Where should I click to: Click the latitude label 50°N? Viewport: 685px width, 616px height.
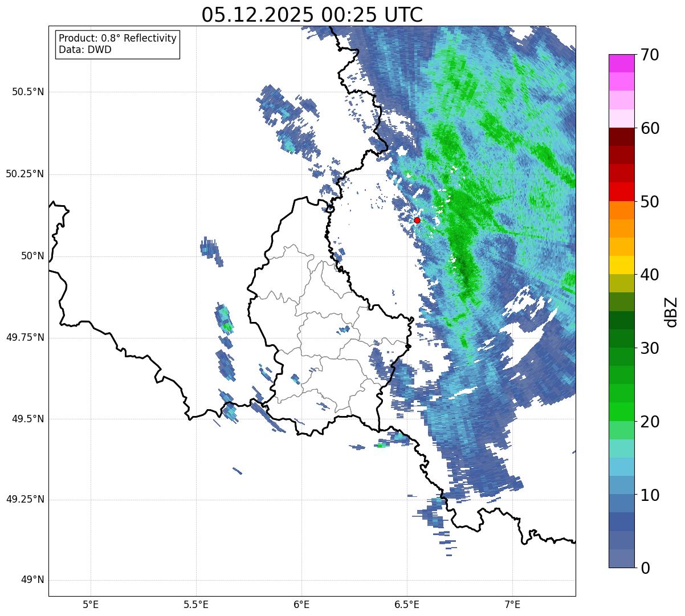[x=32, y=256]
